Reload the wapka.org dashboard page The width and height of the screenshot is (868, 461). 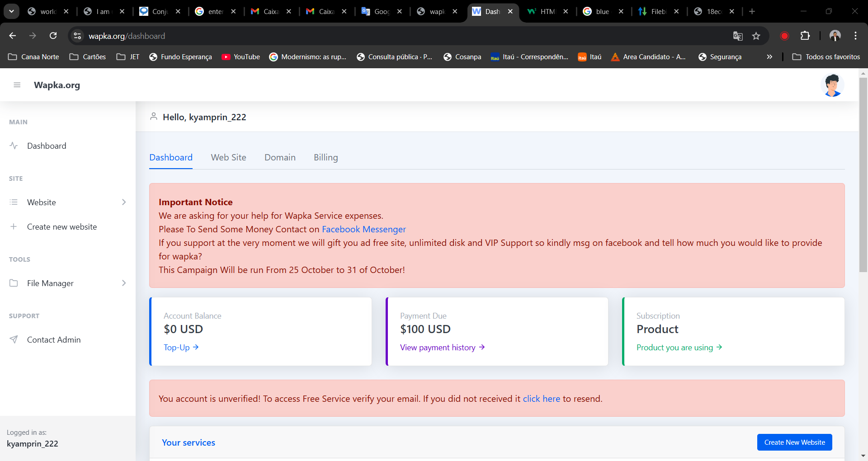pos(53,36)
